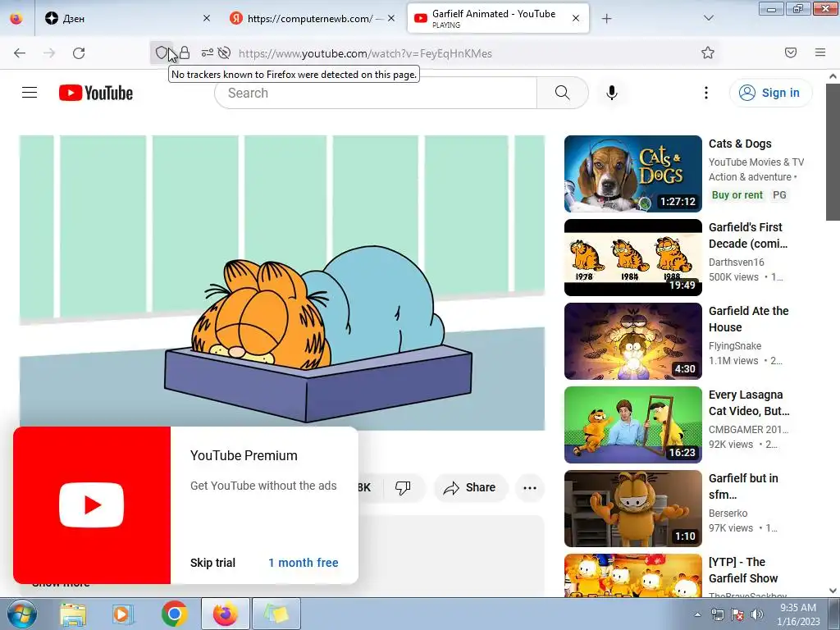Image resolution: width=840 pixels, height=630 pixels.
Task: Launch Google Chrome from taskbar
Action: (x=174, y=614)
